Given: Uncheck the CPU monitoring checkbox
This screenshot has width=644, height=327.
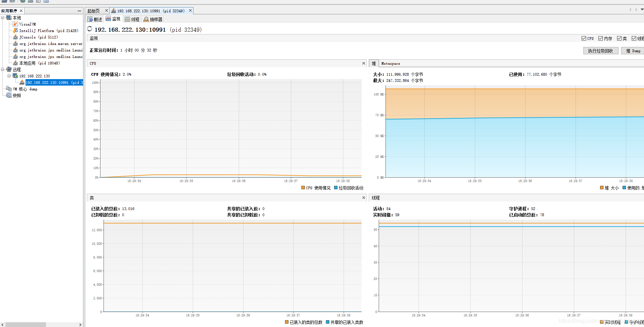Looking at the screenshot, I should [x=584, y=38].
